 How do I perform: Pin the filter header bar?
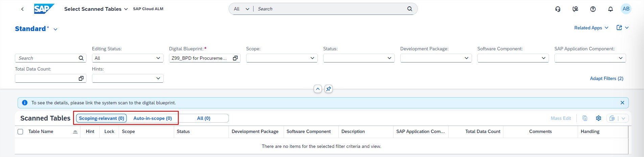[x=329, y=89]
